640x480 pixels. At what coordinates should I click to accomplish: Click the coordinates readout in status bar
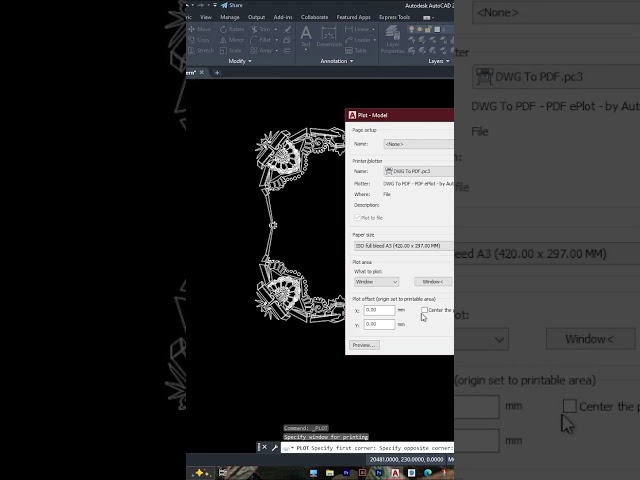(407, 460)
